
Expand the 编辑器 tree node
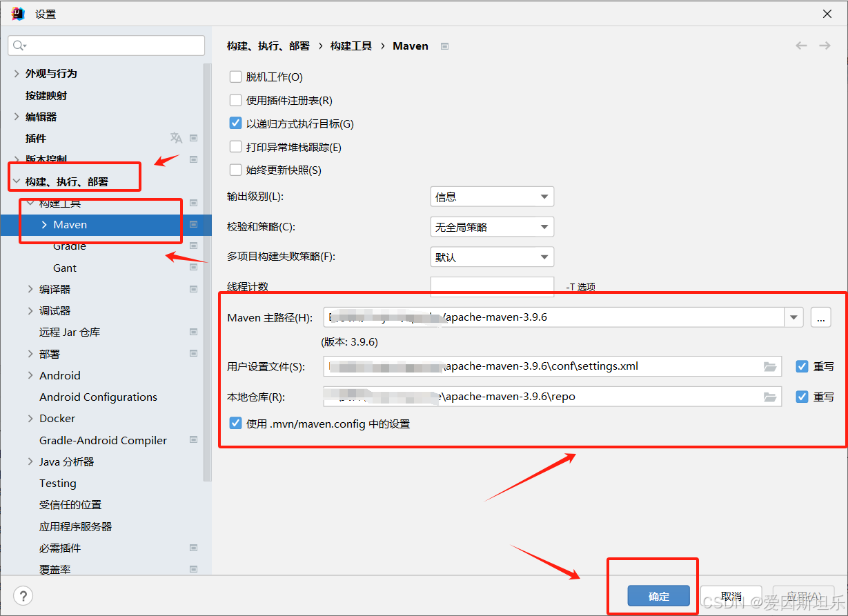(17, 117)
